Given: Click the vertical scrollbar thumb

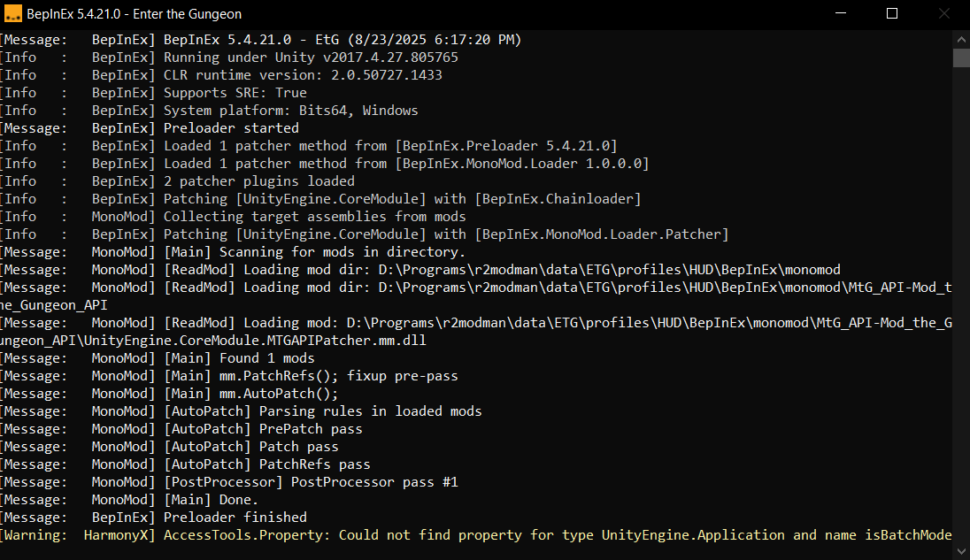Looking at the screenshot, I should point(961,58).
